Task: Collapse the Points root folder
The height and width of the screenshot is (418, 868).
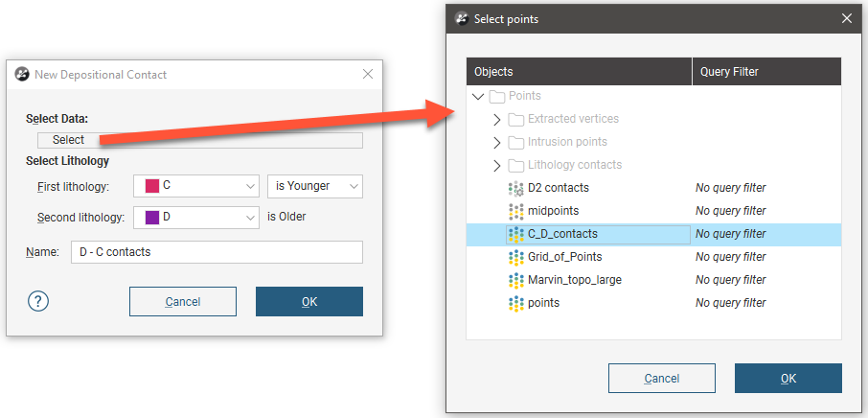Action: click(478, 96)
